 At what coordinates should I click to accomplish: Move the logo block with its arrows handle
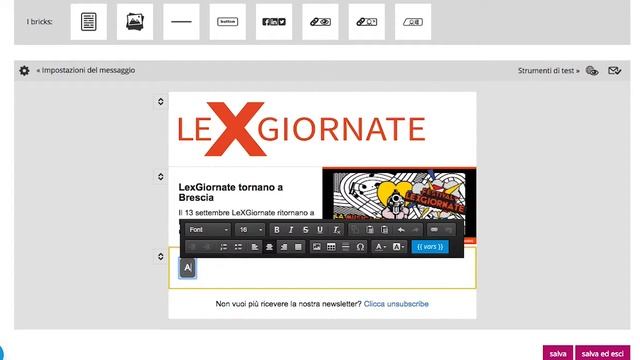point(160,101)
